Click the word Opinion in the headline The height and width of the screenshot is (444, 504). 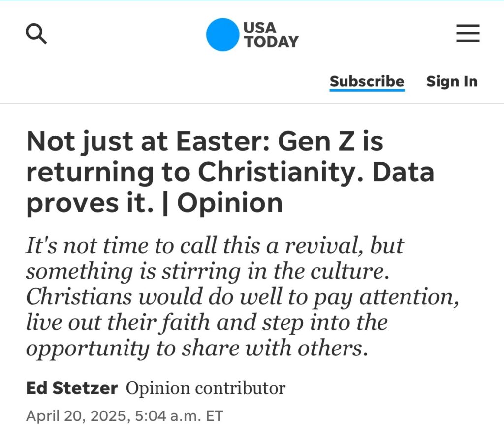pos(230,203)
